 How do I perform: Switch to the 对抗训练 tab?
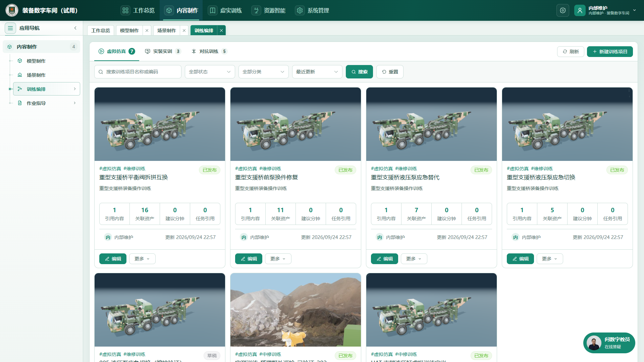pos(209,51)
